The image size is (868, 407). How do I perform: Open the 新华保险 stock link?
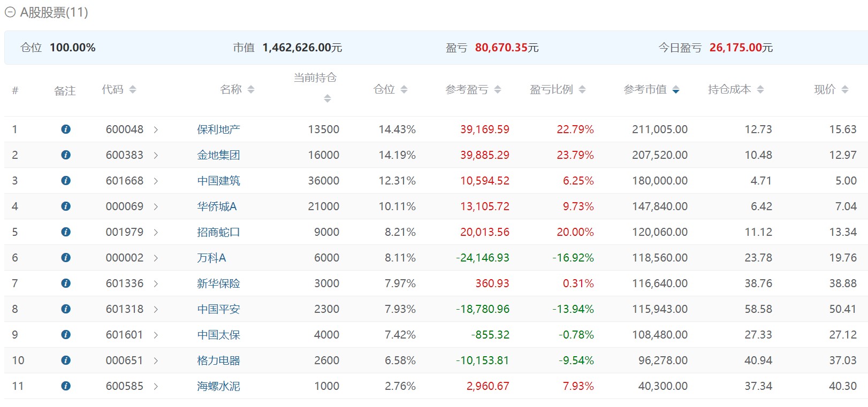(218, 283)
